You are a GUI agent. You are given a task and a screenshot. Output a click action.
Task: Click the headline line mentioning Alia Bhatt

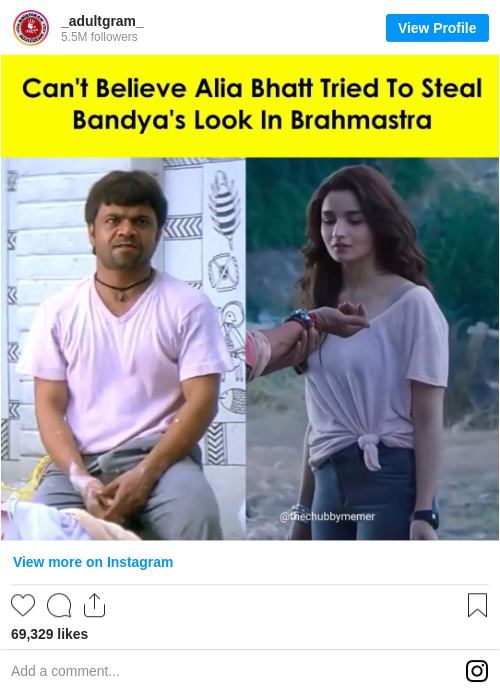[x=252, y=88]
